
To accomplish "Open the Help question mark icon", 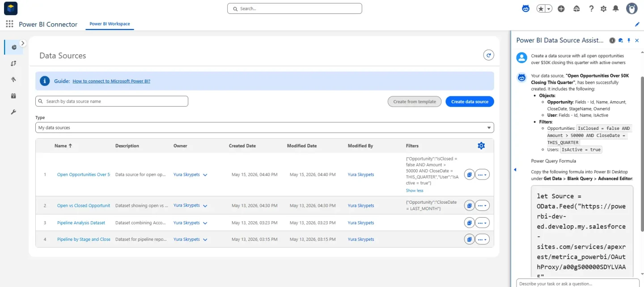I will 591,9.
